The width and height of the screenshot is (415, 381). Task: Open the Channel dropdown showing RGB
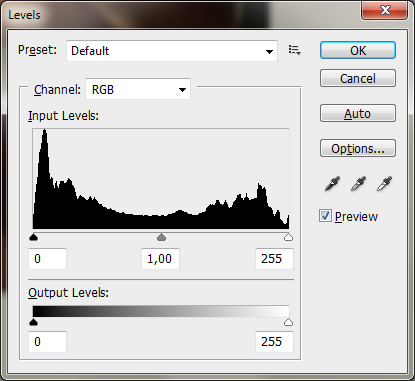pyautogui.click(x=138, y=89)
